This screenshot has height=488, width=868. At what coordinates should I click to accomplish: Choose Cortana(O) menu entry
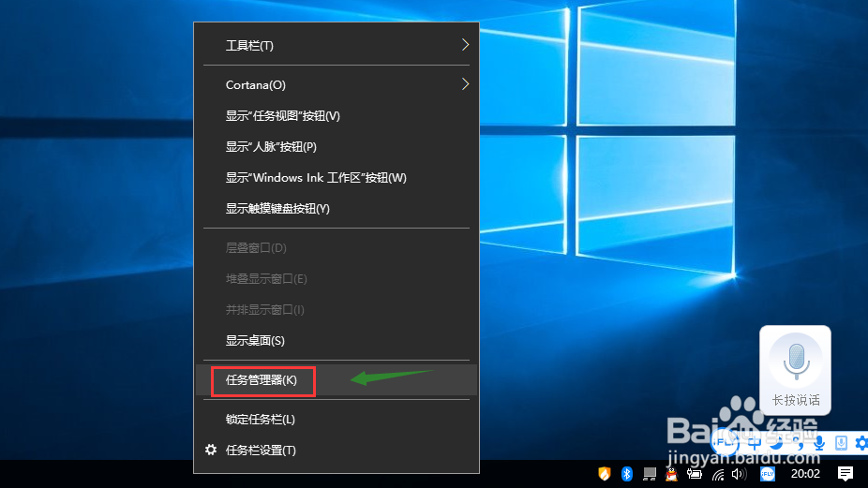tap(336, 84)
